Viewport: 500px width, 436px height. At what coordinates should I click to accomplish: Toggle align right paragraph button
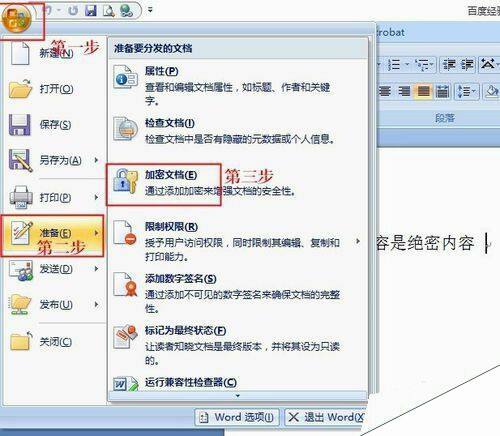click(x=404, y=91)
